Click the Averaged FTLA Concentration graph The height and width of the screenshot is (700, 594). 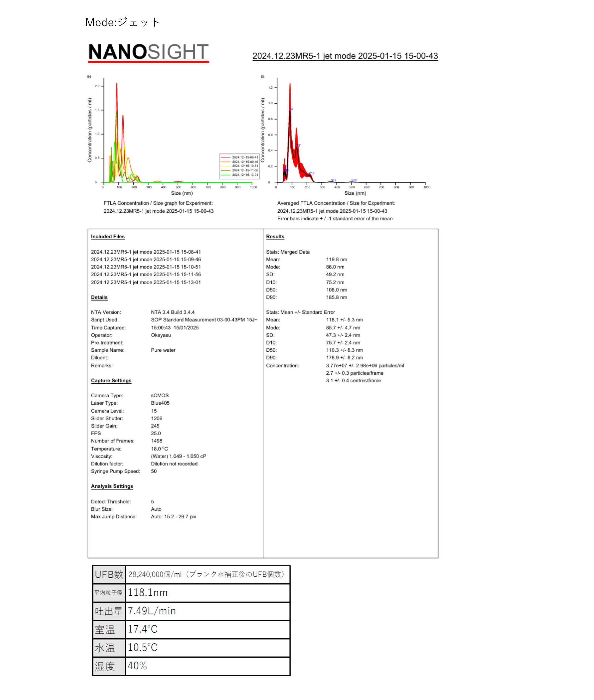click(x=346, y=136)
